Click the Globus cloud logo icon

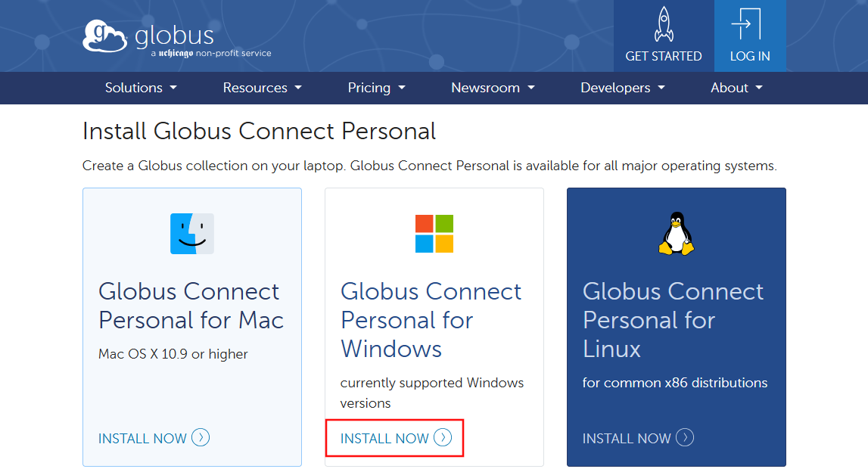pos(105,37)
